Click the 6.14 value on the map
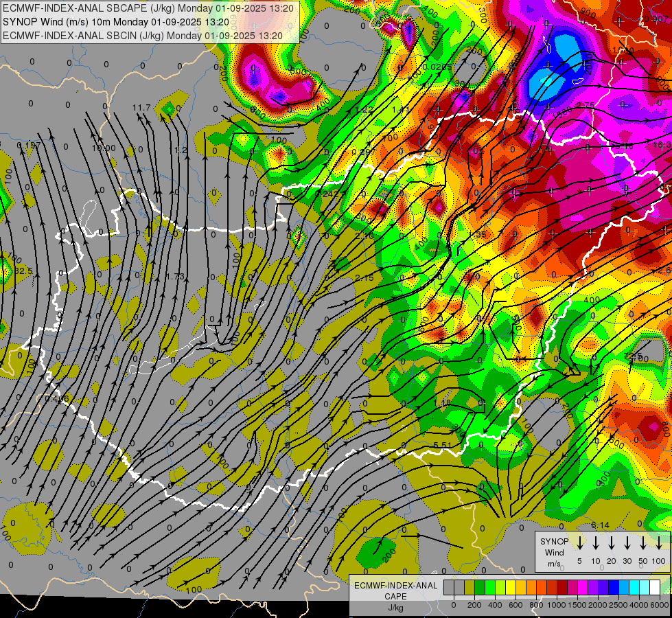Image resolution: width=672 pixels, height=618 pixels. 600,525
